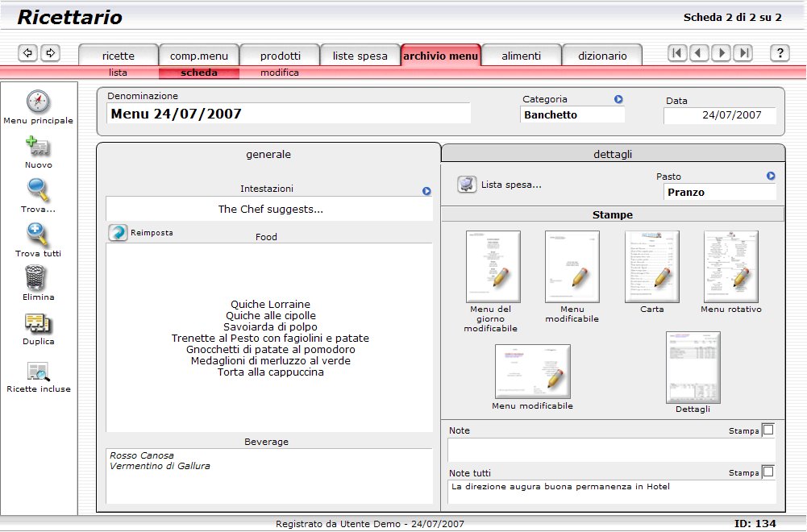The height and width of the screenshot is (532, 807).
Task: Click the ID: 134 status text
Action: click(755, 523)
